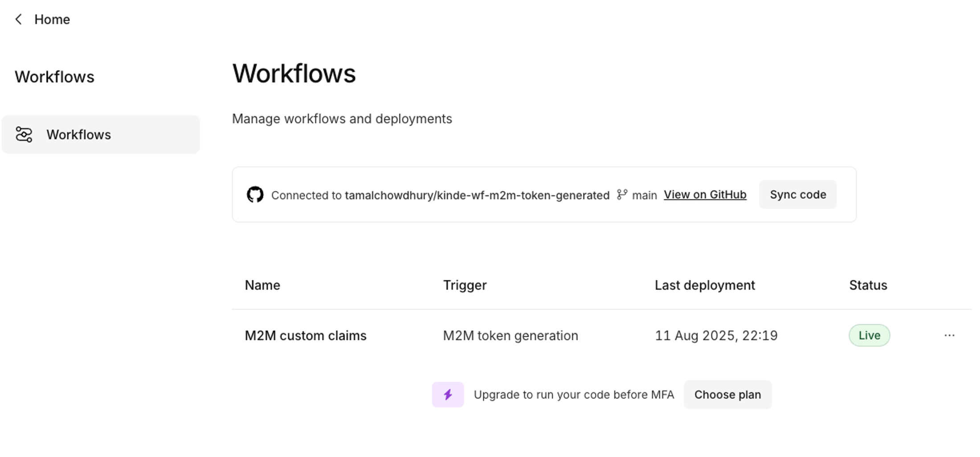
Task: Click the M2M token generation trigger cell
Action: 510,335
